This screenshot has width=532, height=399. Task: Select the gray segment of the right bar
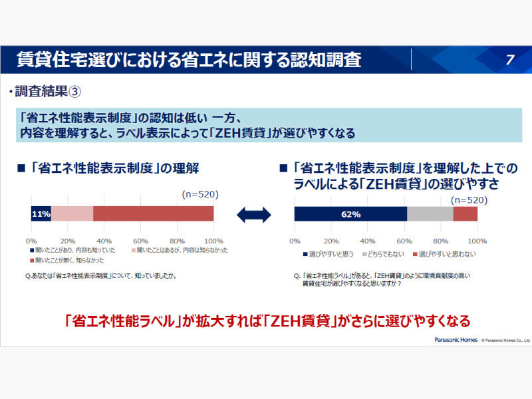pos(430,213)
